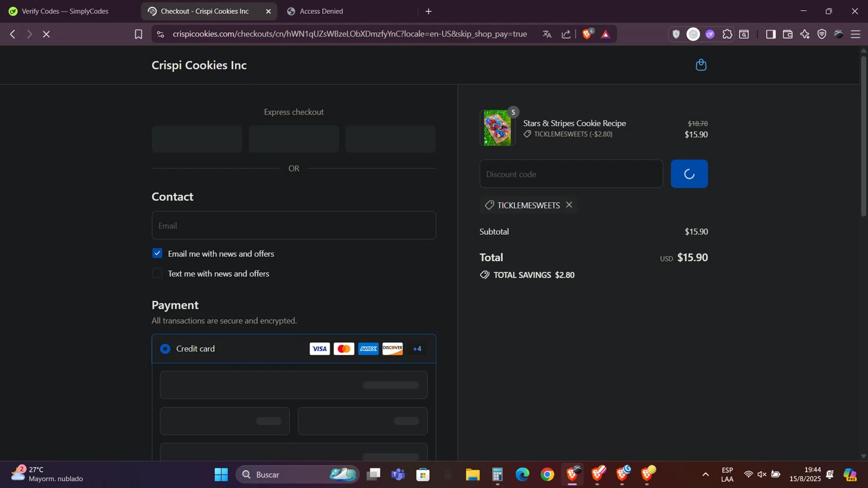Screen dimensions: 868x488
Task: Select the Credit card payment option
Action: [x=165, y=349]
